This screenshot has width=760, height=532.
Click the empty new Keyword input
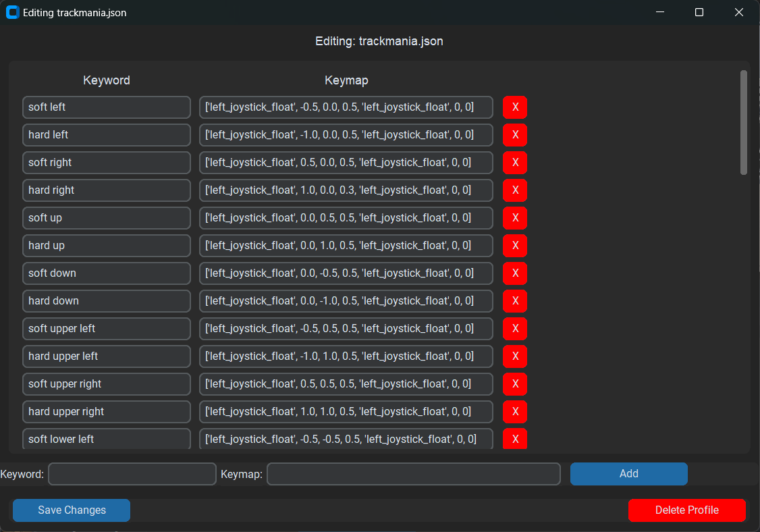tap(132, 474)
